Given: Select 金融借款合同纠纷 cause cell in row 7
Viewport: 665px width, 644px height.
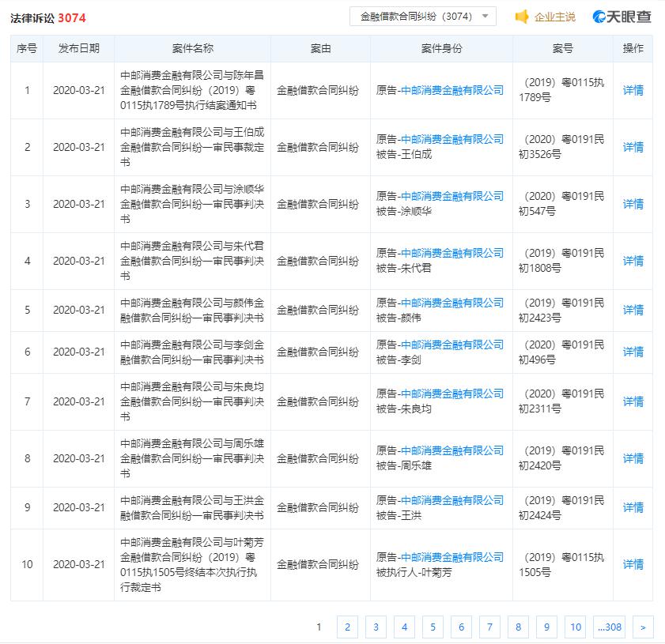Looking at the screenshot, I should pos(318,401).
